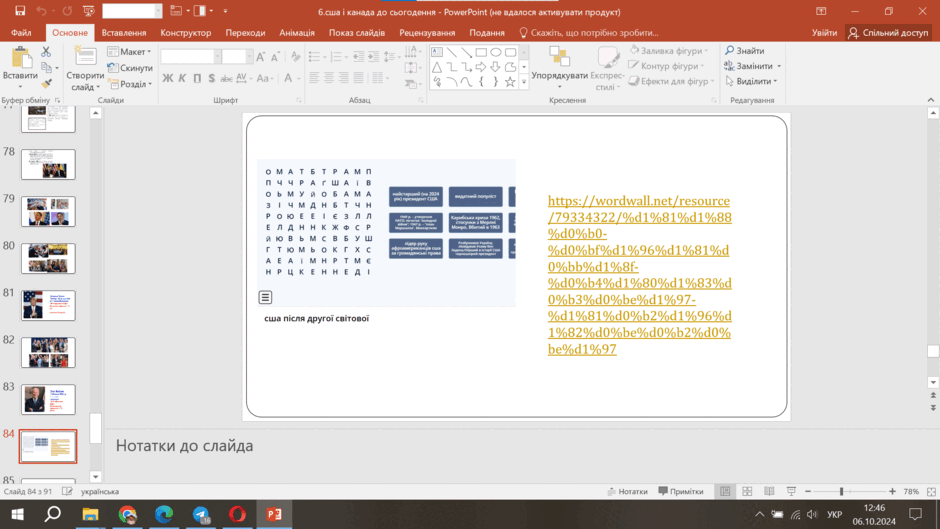Apply format painter brush
The width and height of the screenshot is (940, 529).
[46, 83]
